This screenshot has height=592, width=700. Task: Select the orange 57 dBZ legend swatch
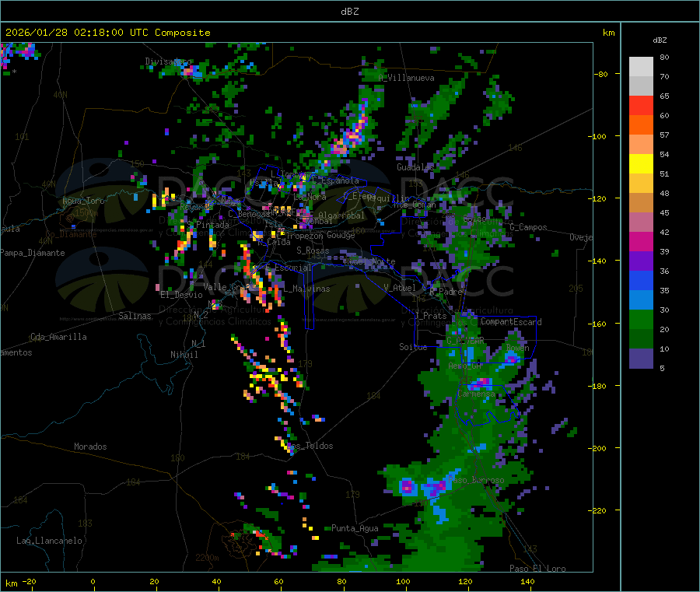coord(641,125)
